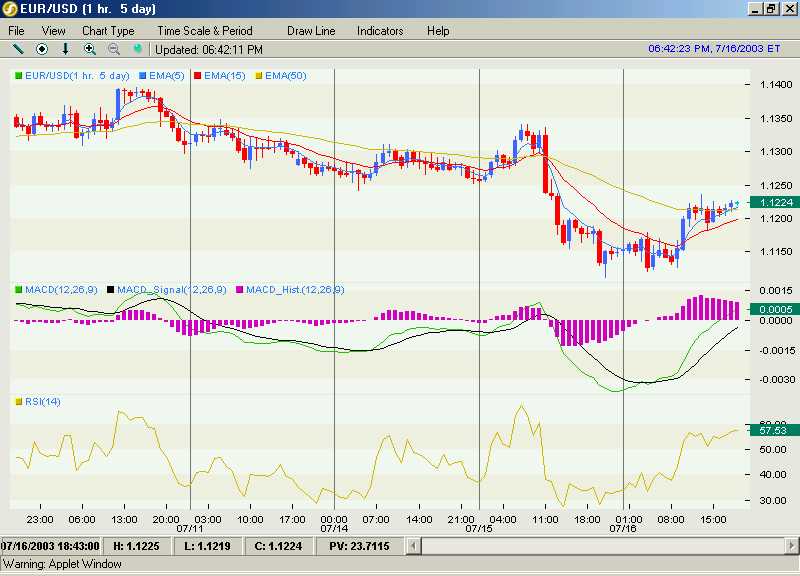
Task: Click the 06:42:23 PM, 7/16/2003 ET clock
Action: (x=714, y=48)
